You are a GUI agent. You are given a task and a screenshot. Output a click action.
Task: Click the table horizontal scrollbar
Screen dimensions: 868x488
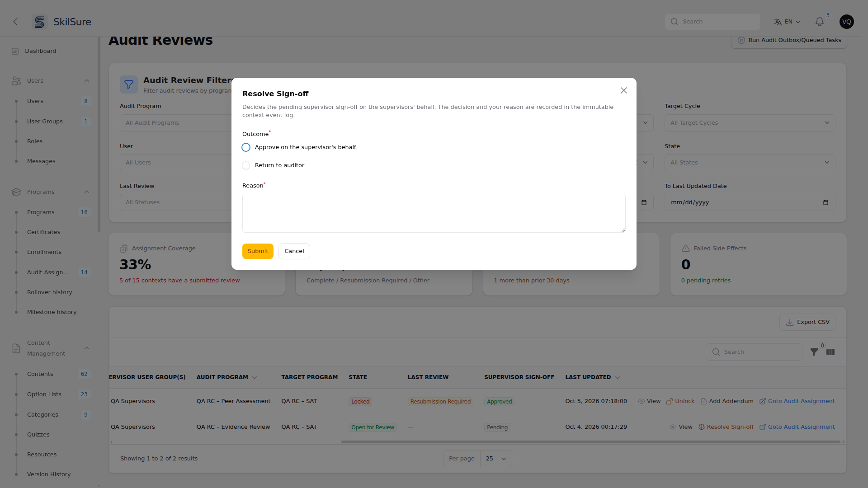[590, 442]
